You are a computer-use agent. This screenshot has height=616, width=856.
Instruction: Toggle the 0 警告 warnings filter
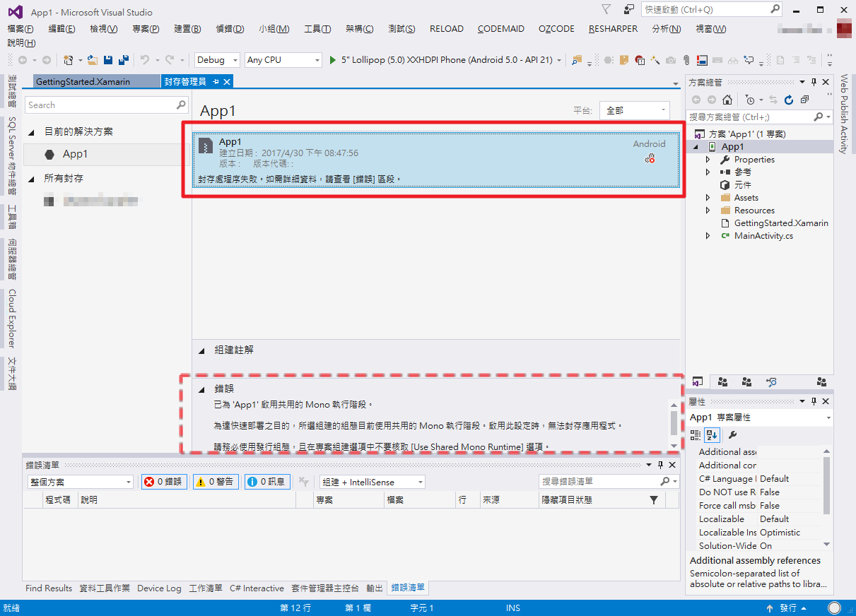pyautogui.click(x=216, y=482)
